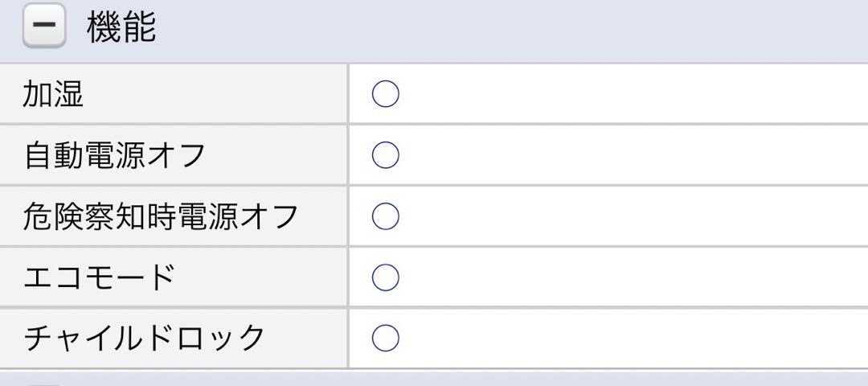Select the チャイルドロック row label
Viewport: 868px width, 386px height.
[x=145, y=339]
